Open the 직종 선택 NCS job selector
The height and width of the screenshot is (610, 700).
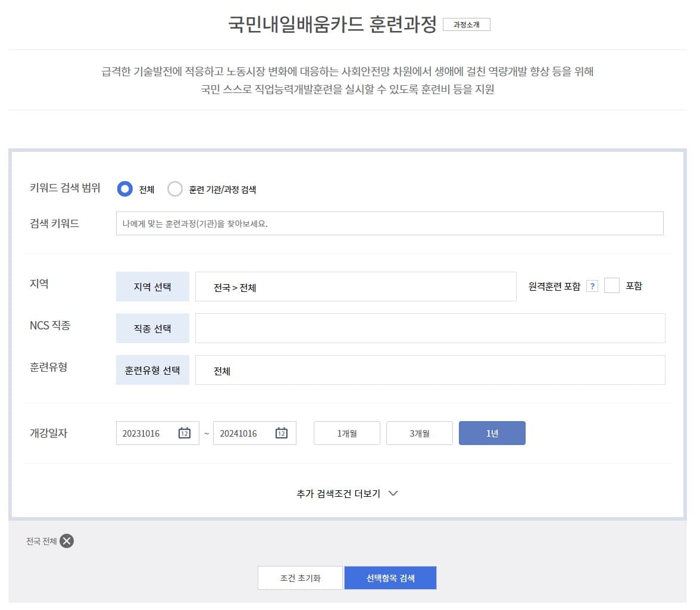tap(152, 328)
